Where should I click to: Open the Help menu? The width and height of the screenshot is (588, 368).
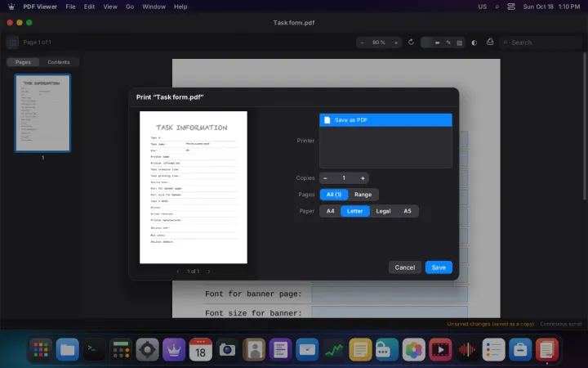(180, 7)
